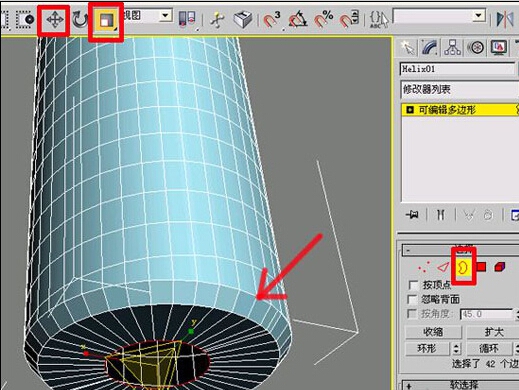Click the Helix01 object name field
Image resolution: width=519 pixels, height=390 pixels.
pyautogui.click(x=457, y=69)
